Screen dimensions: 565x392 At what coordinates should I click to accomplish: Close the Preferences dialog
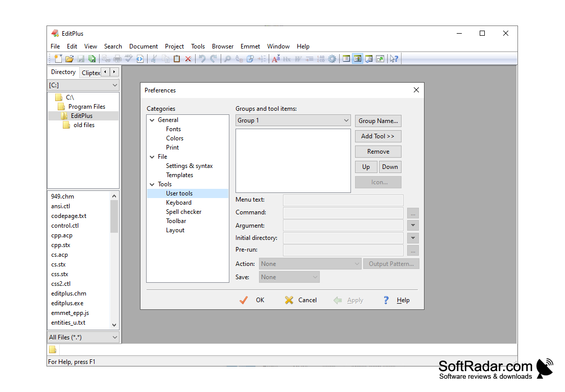click(416, 90)
